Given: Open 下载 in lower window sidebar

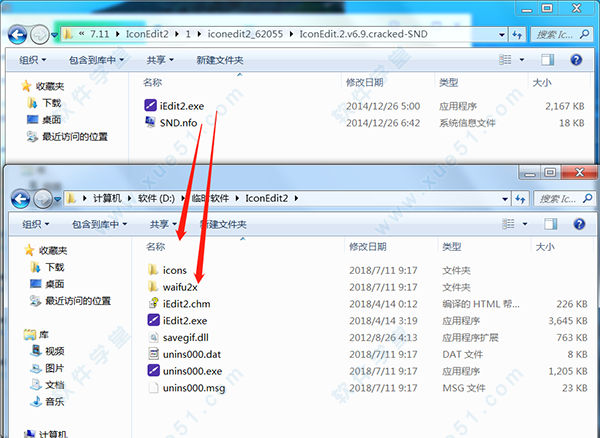Looking at the screenshot, I should [54, 267].
